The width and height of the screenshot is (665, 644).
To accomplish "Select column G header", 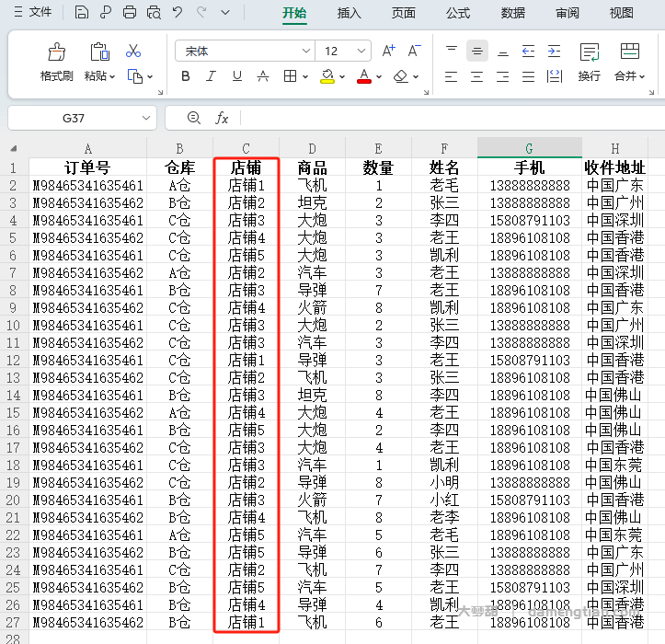I will (529, 148).
